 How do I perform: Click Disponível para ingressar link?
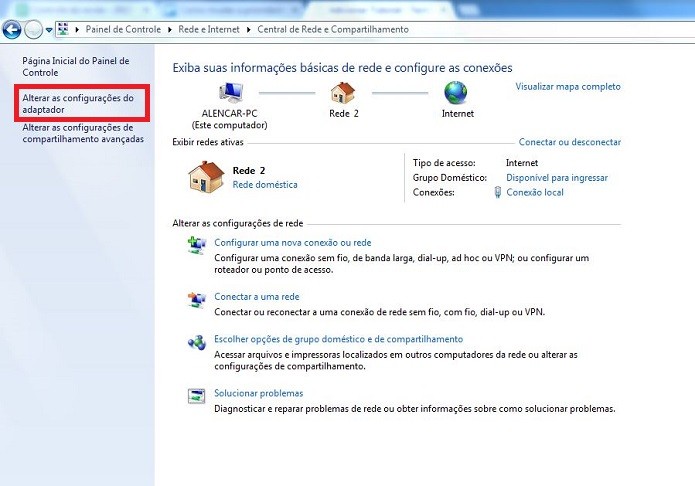click(x=557, y=177)
